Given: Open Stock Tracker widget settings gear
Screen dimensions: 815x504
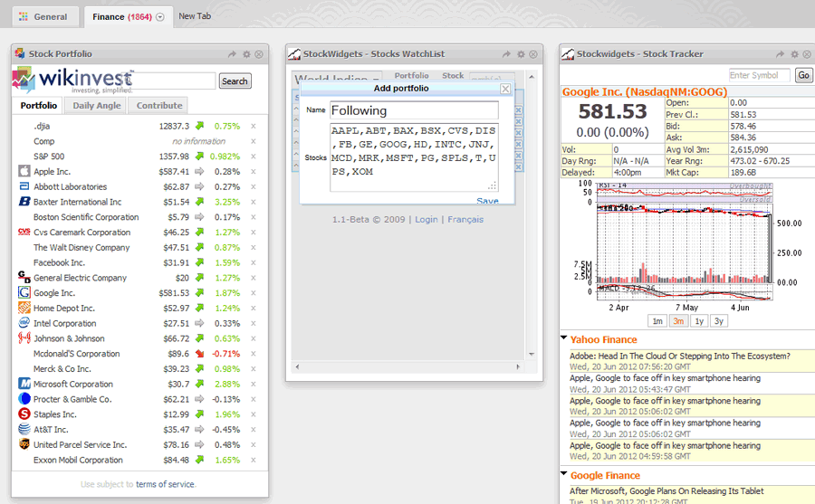Looking at the screenshot, I should tap(794, 54).
